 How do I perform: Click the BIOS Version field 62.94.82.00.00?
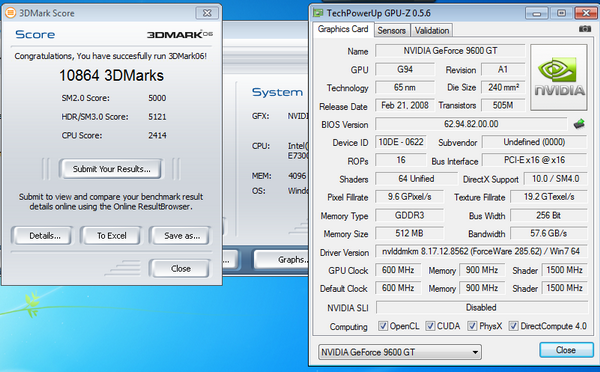(x=471, y=124)
